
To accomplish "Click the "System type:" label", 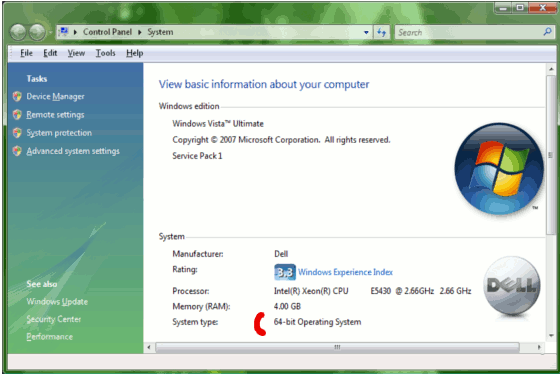I will 195,322.
